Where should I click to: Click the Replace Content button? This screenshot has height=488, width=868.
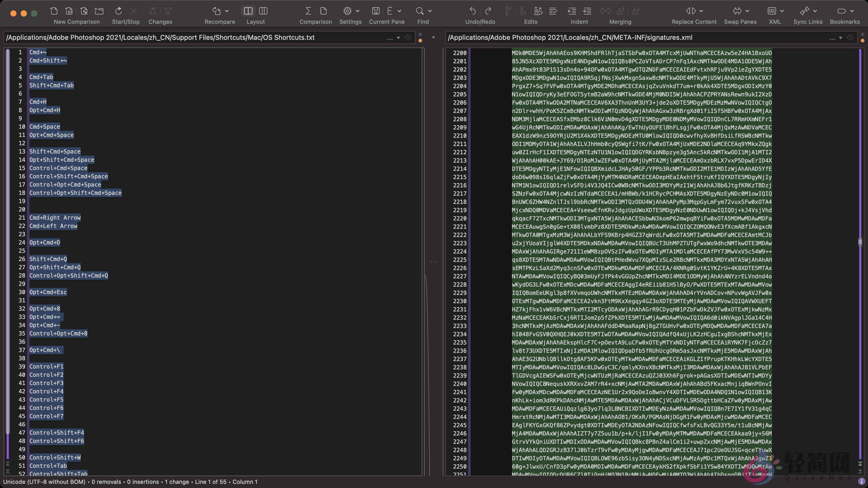click(692, 11)
